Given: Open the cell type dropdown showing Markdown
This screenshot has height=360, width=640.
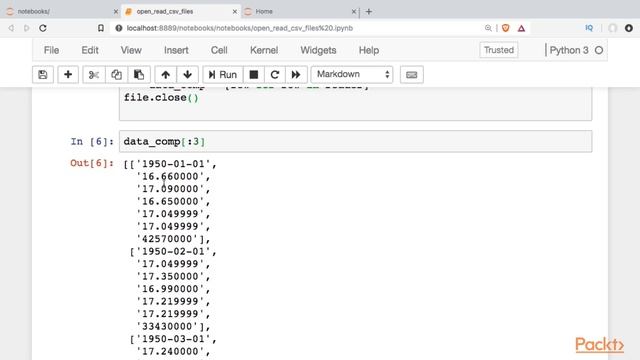Looking at the screenshot, I should point(352,74).
